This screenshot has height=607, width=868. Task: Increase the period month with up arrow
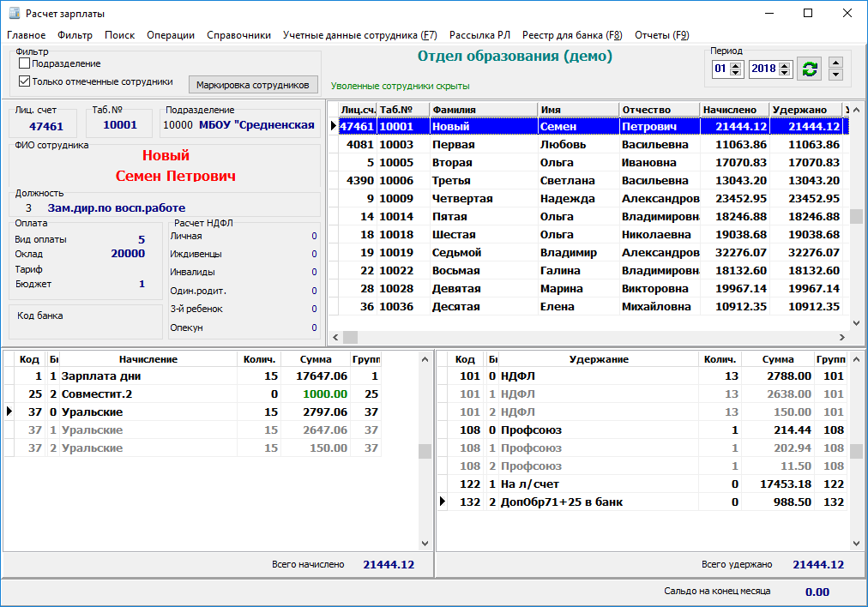coord(735,65)
